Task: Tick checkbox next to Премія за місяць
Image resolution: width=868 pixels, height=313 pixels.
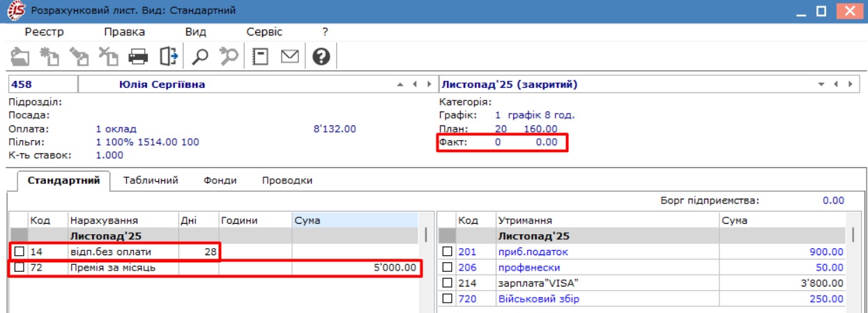Action: [x=20, y=267]
